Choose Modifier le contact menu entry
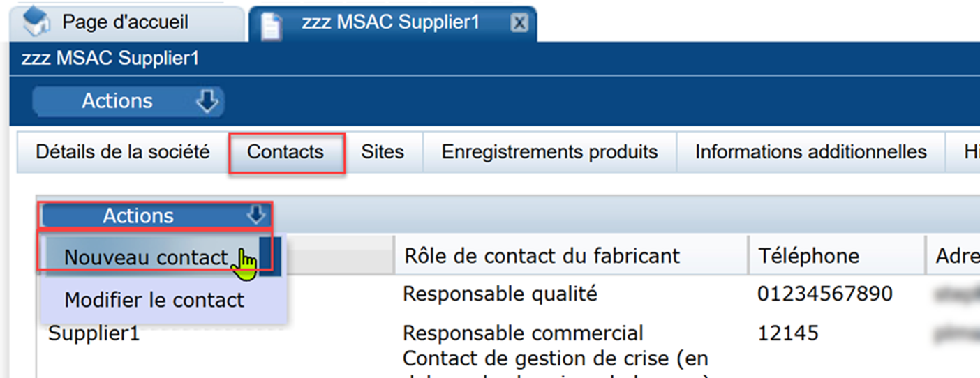980x378 pixels. click(155, 301)
